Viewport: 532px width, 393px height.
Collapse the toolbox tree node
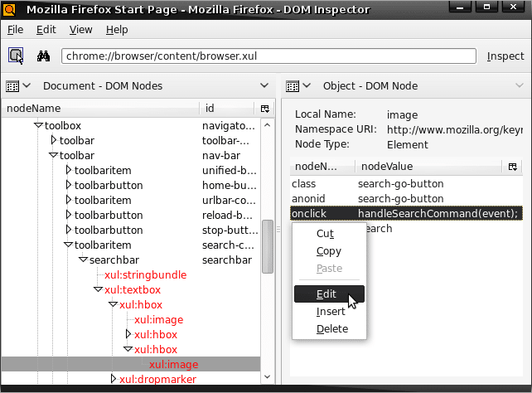point(38,125)
